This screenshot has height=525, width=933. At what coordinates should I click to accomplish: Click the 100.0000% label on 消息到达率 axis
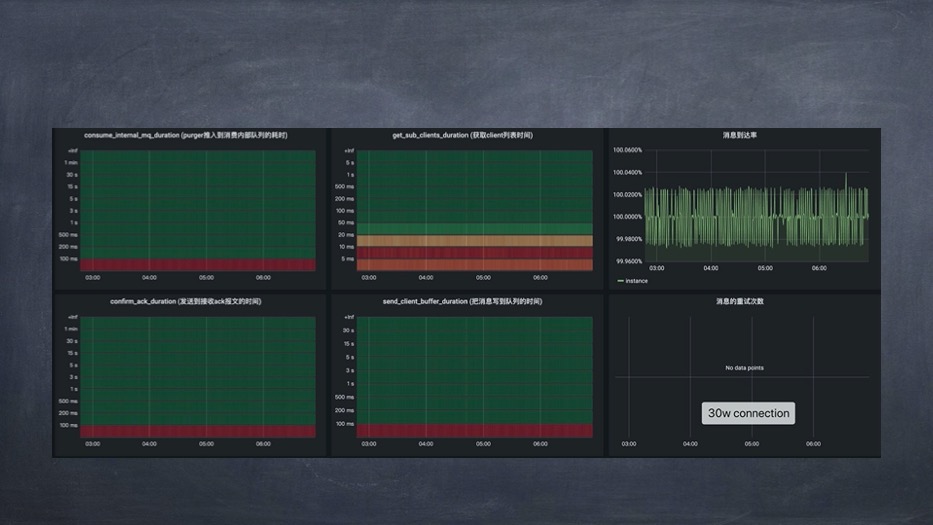[627, 216]
